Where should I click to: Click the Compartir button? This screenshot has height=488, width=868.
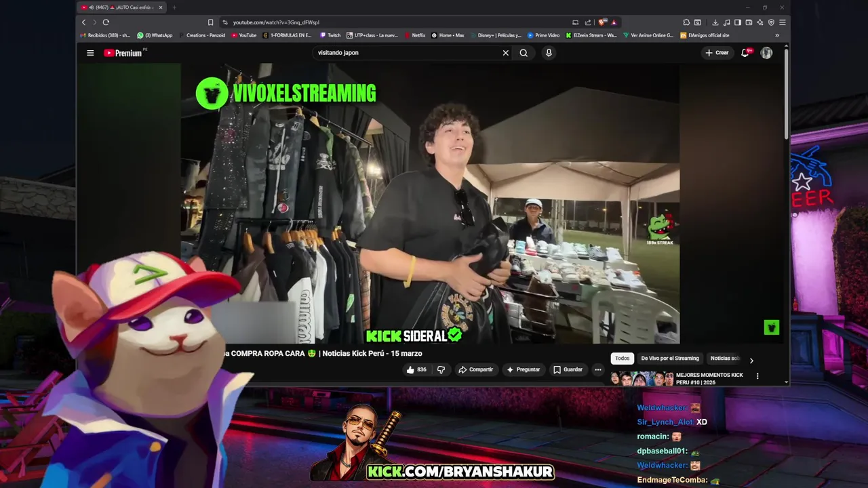pos(475,369)
